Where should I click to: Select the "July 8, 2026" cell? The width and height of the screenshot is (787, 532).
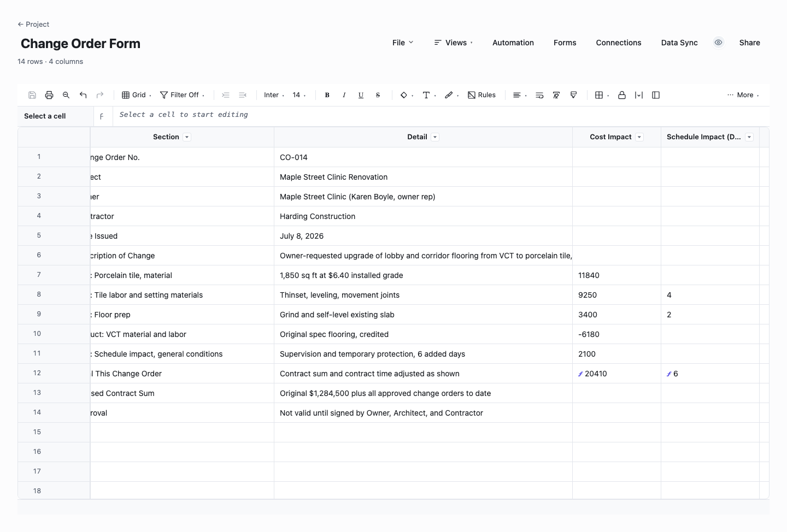(x=423, y=236)
